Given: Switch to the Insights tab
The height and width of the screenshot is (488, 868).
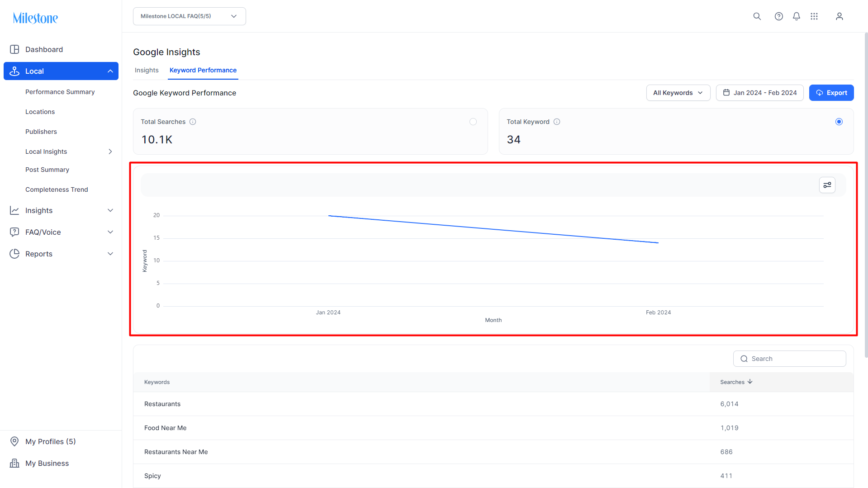Looking at the screenshot, I should pyautogui.click(x=147, y=70).
